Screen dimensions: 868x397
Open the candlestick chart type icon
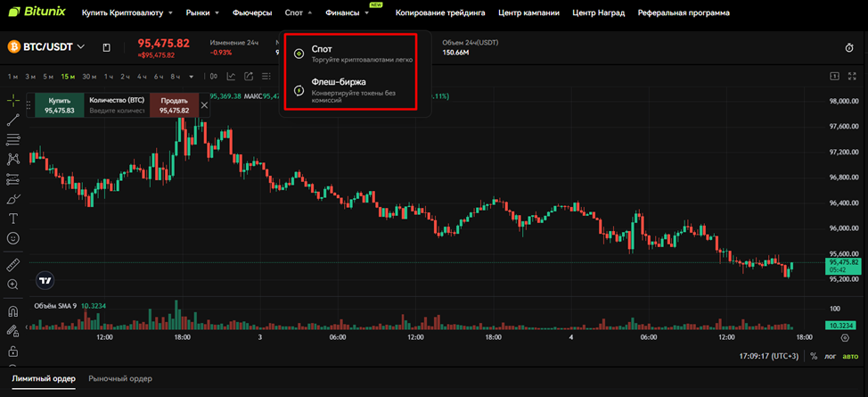coord(213,77)
